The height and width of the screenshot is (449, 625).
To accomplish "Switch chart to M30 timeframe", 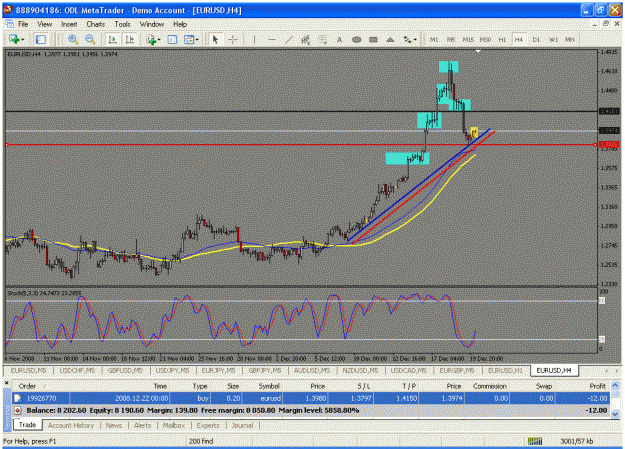I will point(485,39).
